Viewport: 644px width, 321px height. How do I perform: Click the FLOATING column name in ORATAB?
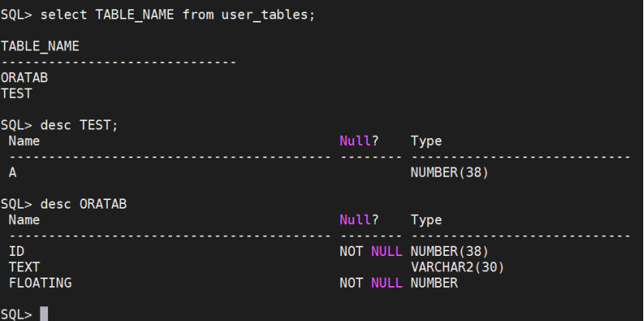point(40,283)
